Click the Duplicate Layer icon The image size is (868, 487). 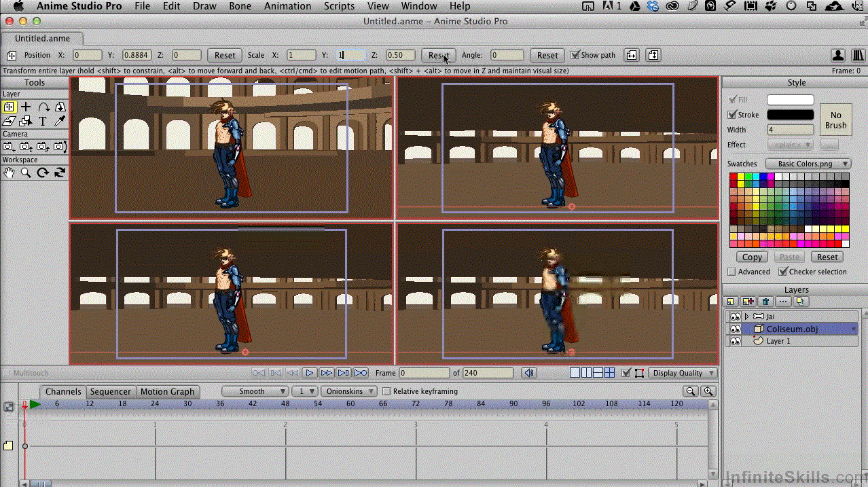[801, 302]
